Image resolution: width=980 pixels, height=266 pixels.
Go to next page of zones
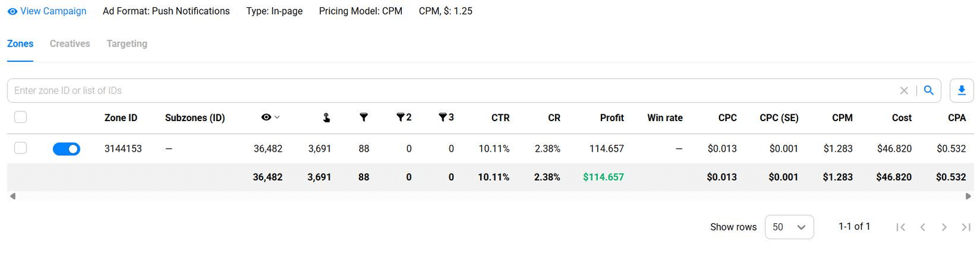click(x=944, y=227)
